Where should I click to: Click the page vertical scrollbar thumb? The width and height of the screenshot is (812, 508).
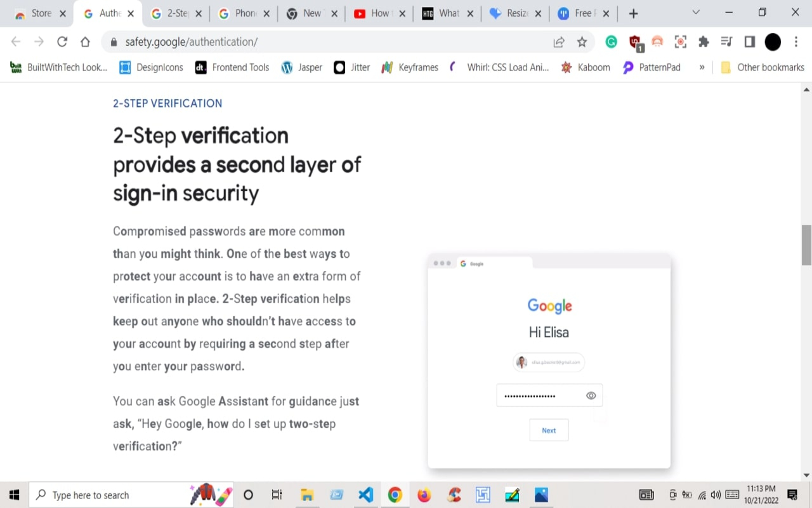pyautogui.click(x=806, y=244)
